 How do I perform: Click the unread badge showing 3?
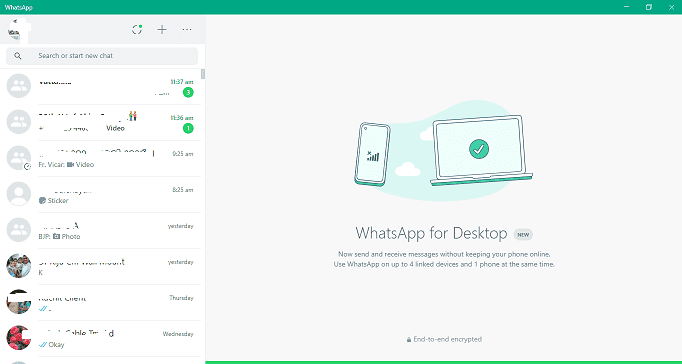pos(188,92)
